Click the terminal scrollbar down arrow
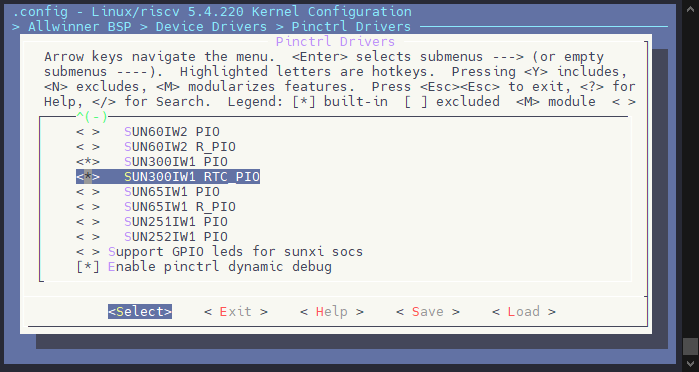 click(691, 364)
